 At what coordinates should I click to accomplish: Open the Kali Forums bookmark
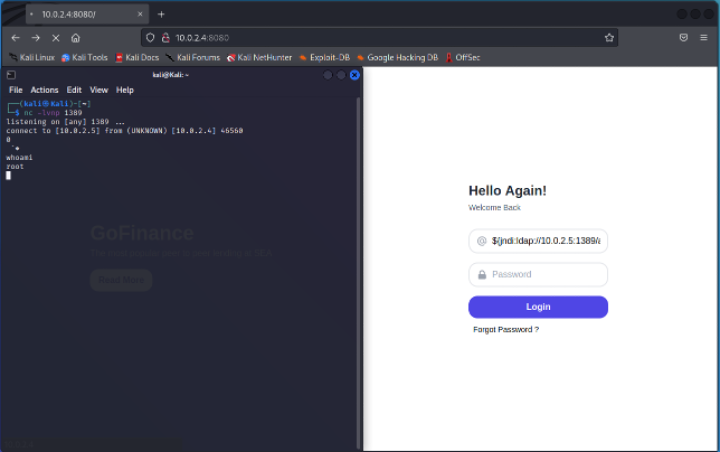click(193, 57)
